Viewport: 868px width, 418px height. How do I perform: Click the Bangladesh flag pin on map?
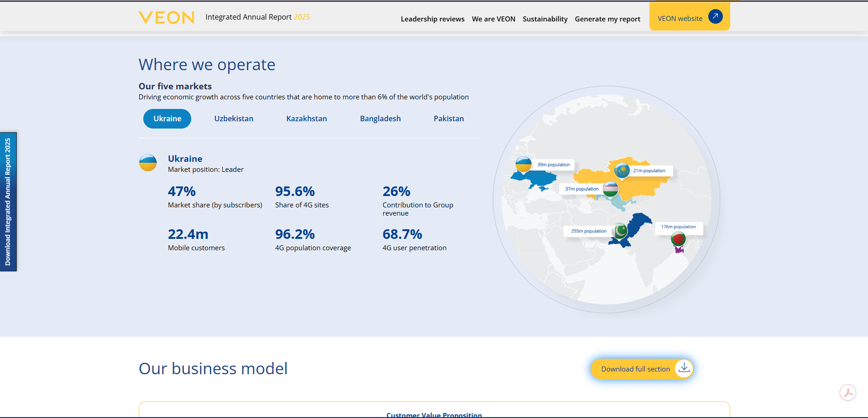678,238
